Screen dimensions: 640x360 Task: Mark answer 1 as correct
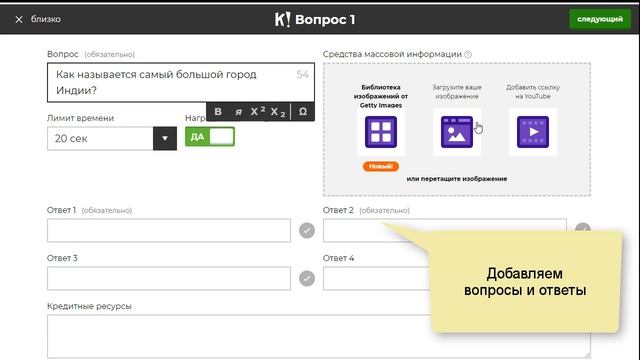(307, 231)
